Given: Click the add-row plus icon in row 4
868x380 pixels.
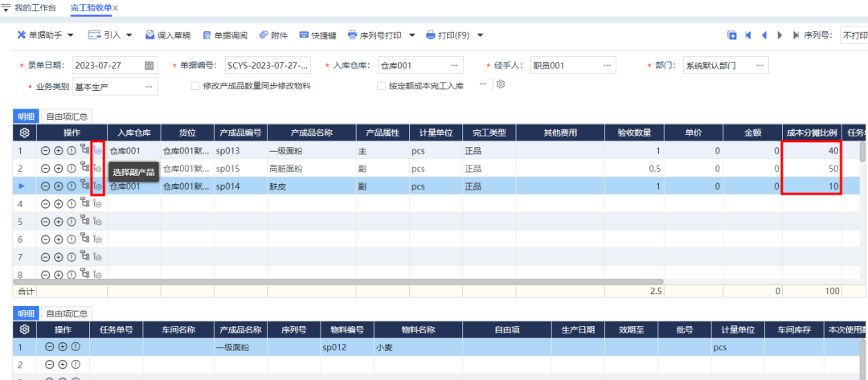Looking at the screenshot, I should tap(58, 204).
